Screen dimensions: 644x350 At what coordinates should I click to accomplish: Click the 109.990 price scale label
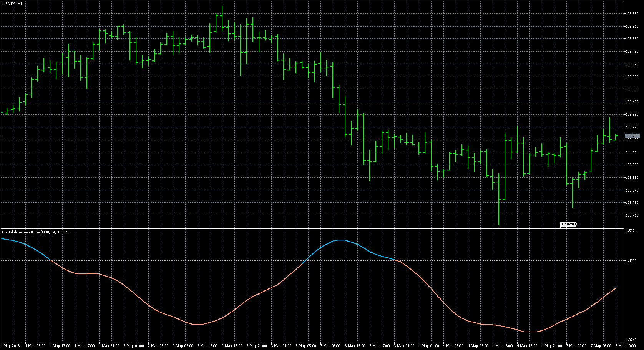pos(632,14)
